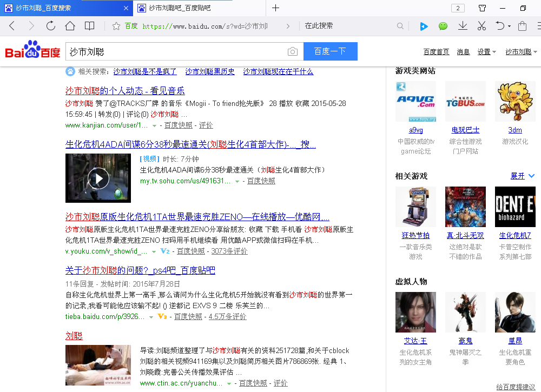The width and height of the screenshot is (541, 392).
Task: Open the 3073条评价 reviews link
Action: [x=229, y=251]
